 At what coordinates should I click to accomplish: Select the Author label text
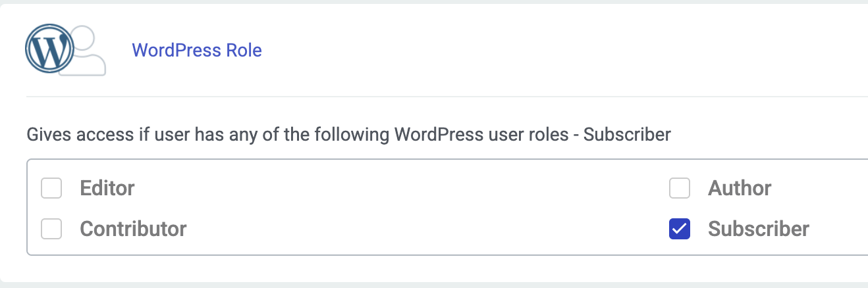click(x=740, y=189)
